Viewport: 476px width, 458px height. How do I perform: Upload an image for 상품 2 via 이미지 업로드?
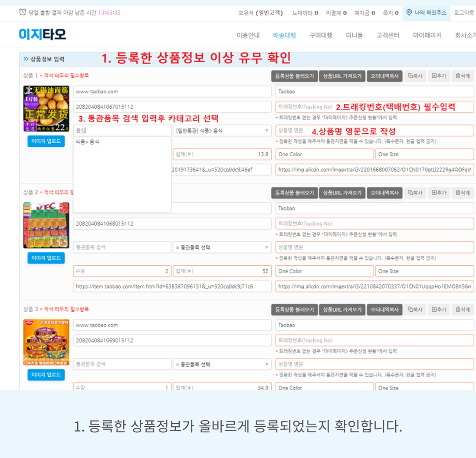[46, 258]
